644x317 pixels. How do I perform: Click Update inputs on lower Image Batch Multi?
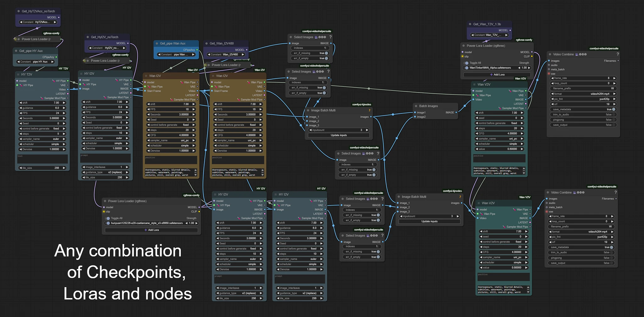point(430,221)
